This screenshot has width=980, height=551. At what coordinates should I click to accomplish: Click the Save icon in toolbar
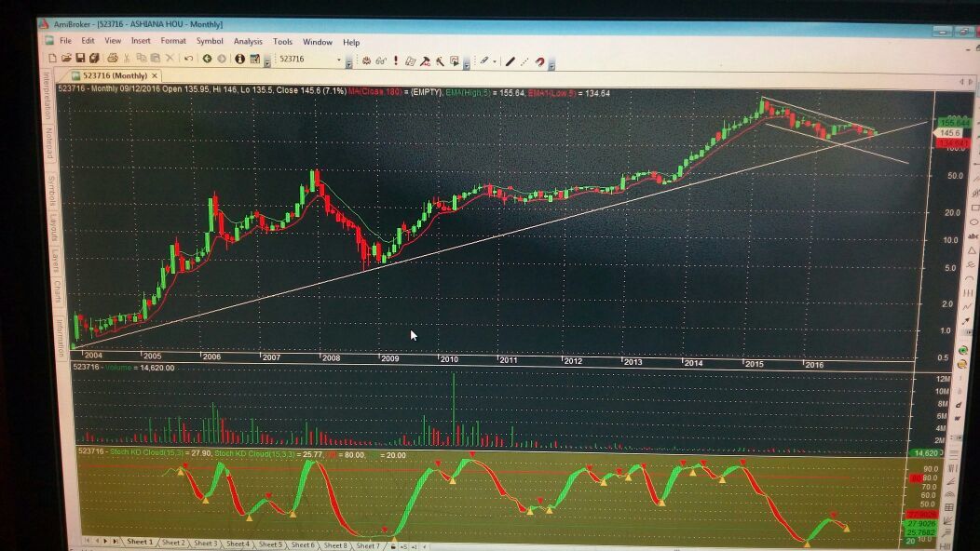pos(81,59)
